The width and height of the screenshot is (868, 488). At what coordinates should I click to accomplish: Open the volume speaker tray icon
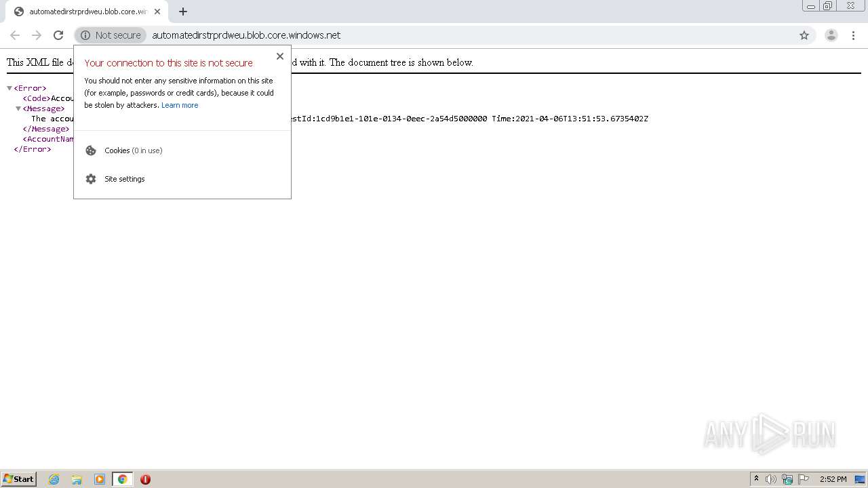771,479
